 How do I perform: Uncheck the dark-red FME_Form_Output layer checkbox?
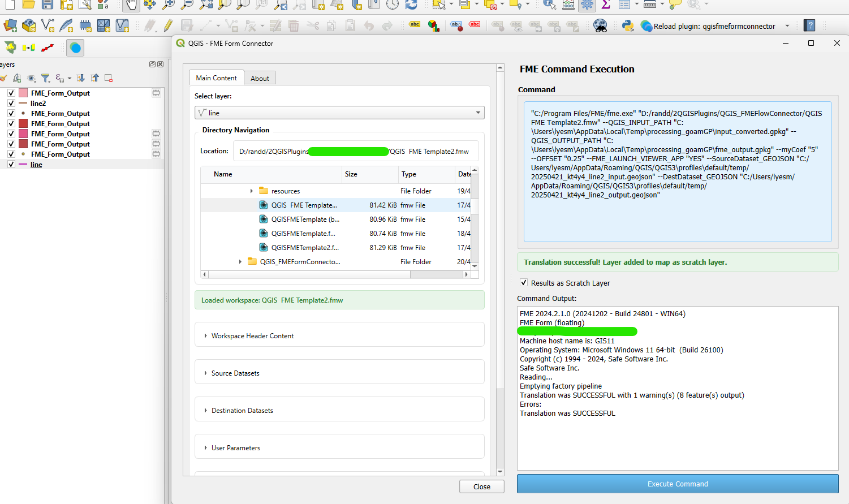click(x=11, y=144)
